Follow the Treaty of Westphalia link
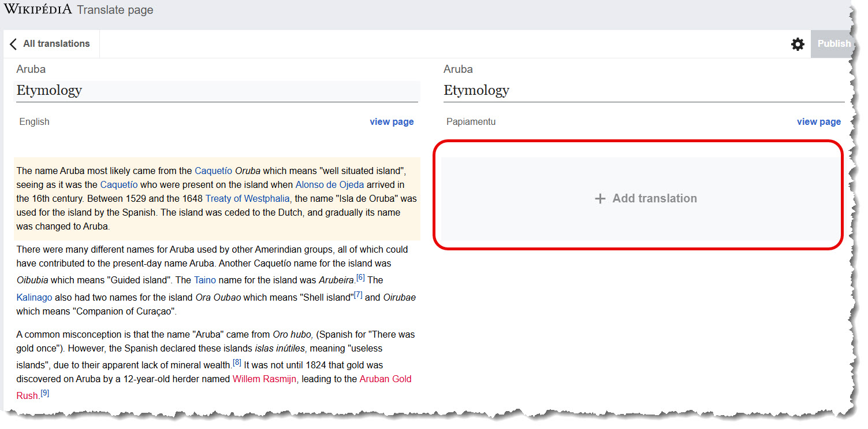Screen dimensions: 868x429 coord(248,199)
